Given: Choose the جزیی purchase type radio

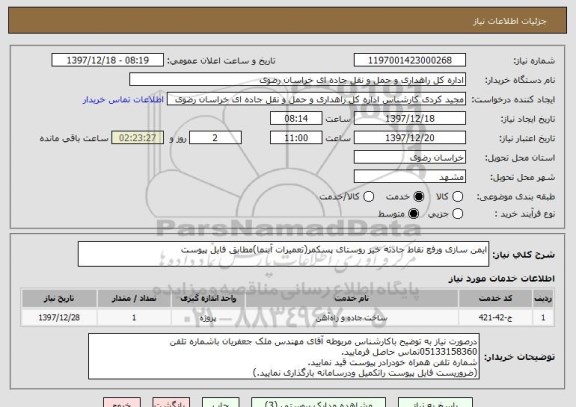Looking at the screenshot, I should point(457,214).
